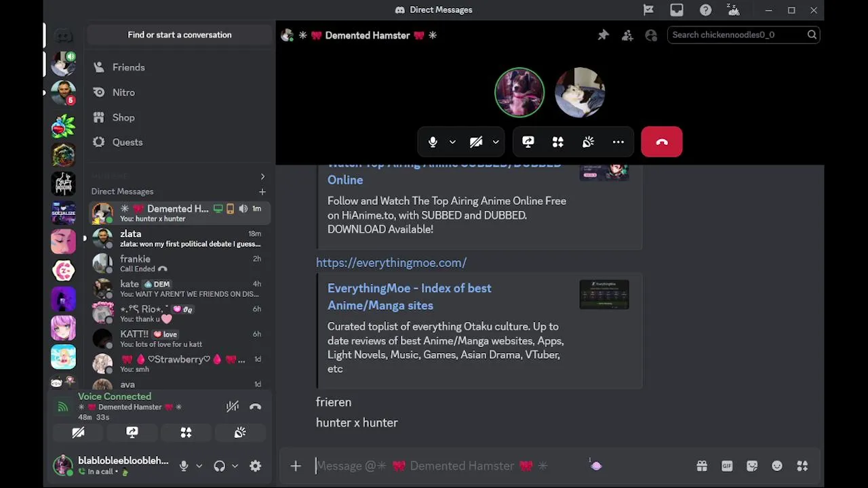Open apps launcher in message bar
Screen dimensions: 868x488
pyautogui.click(x=802, y=466)
